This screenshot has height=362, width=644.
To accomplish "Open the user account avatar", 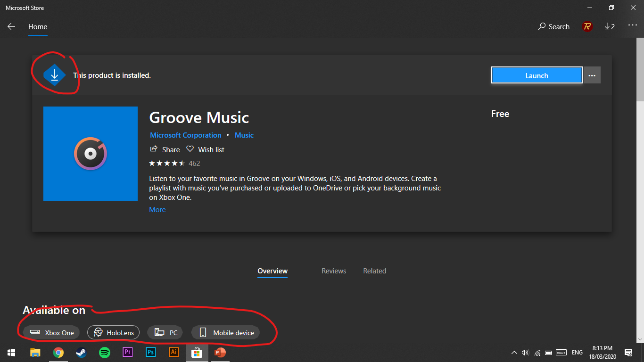I will [587, 27].
